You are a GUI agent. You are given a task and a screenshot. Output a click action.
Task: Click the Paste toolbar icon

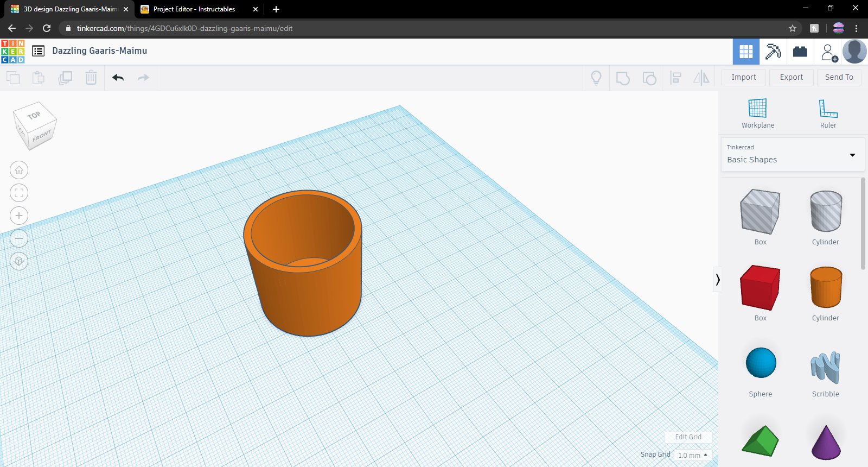39,78
